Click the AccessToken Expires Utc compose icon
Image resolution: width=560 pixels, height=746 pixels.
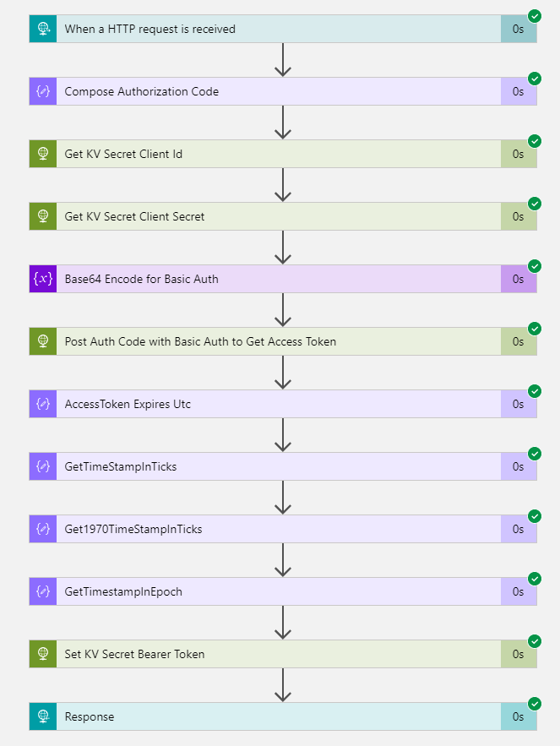43,404
